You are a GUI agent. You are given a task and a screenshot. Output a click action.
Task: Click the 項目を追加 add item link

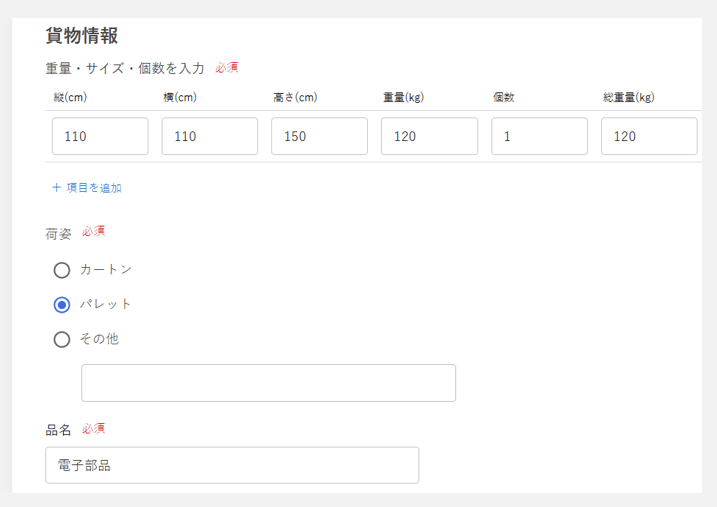94,188
